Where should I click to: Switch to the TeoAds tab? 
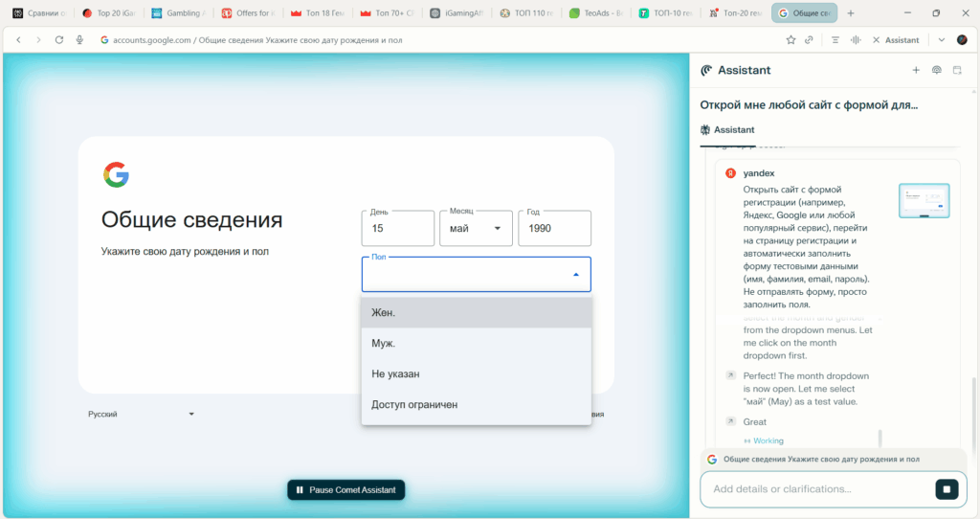[x=595, y=13]
